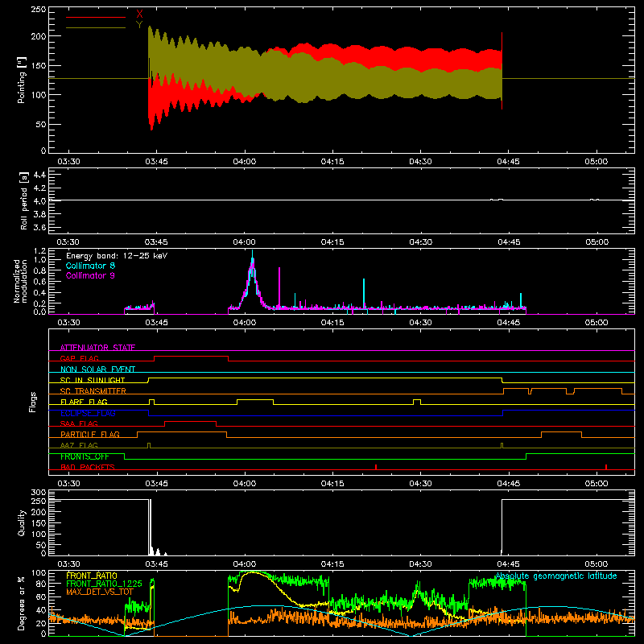The width and height of the screenshot is (644, 644).
Task: Click the GAP_FLAG label
Action: [79, 358]
